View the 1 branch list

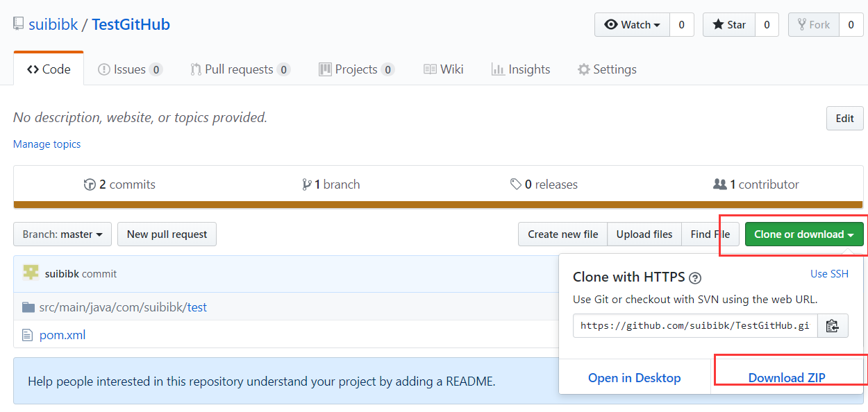(331, 184)
